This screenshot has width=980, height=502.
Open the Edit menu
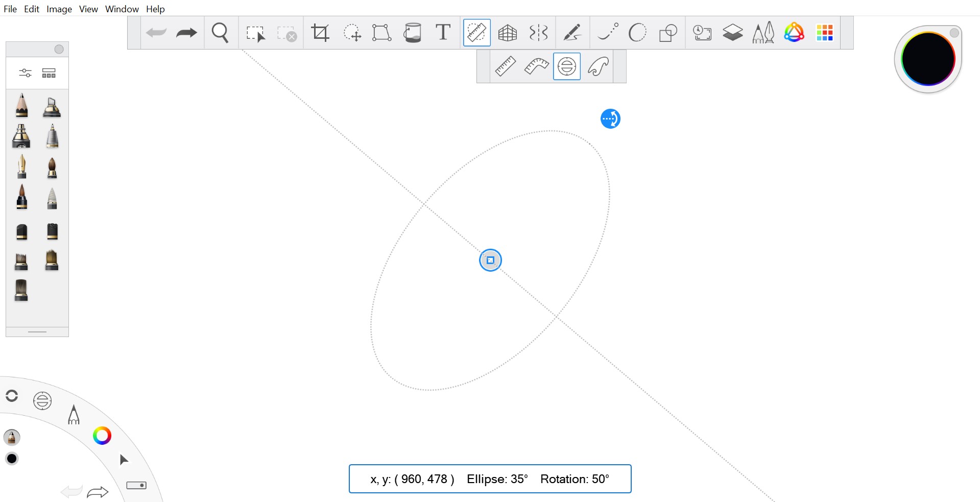[32, 9]
